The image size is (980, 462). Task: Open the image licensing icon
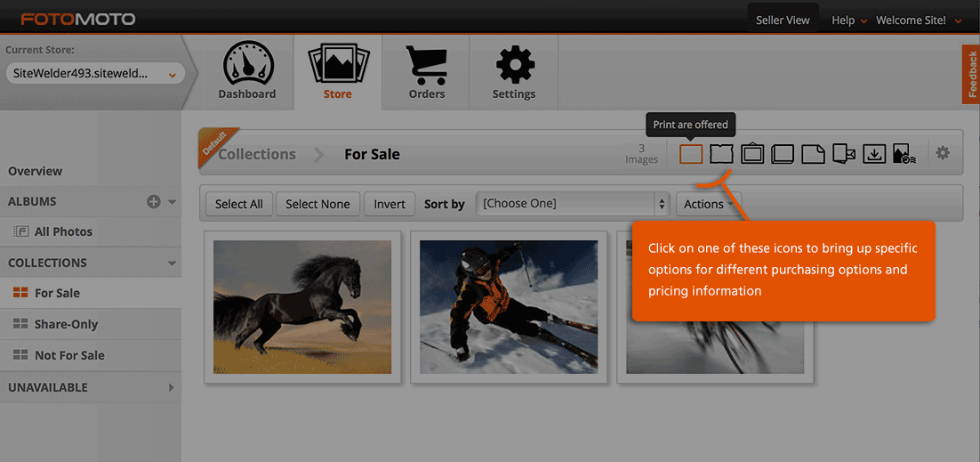(x=904, y=154)
